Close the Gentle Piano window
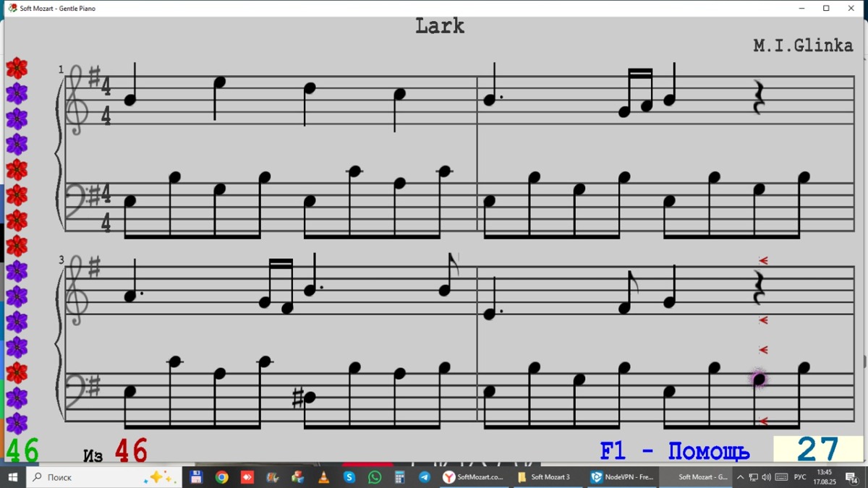The image size is (868, 488). point(851,8)
